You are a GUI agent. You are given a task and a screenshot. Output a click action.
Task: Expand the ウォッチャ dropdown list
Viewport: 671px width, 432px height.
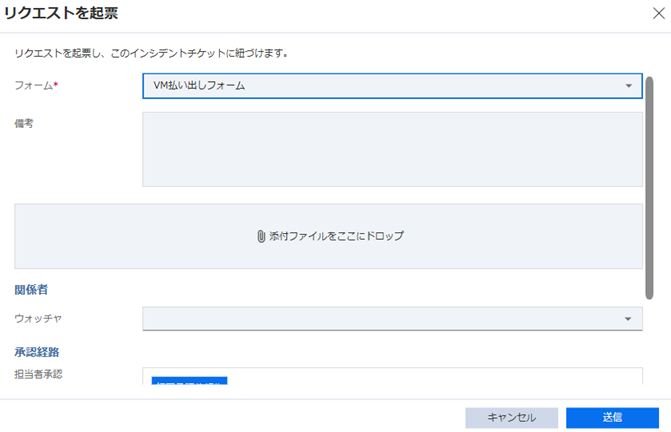click(385, 319)
